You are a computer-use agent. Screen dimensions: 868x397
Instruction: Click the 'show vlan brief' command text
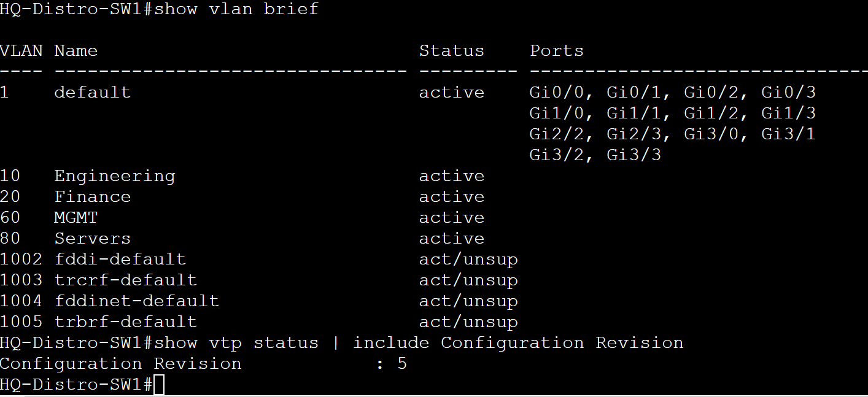coord(236,9)
